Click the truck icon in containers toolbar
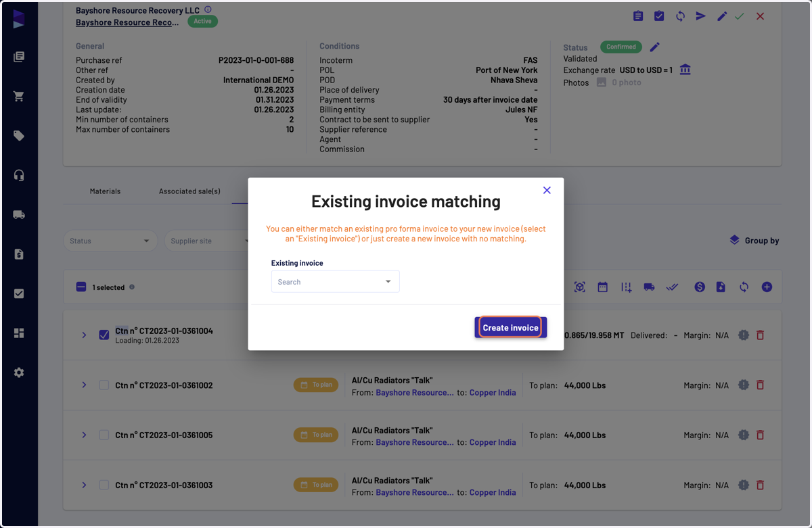812x528 pixels. click(x=649, y=287)
